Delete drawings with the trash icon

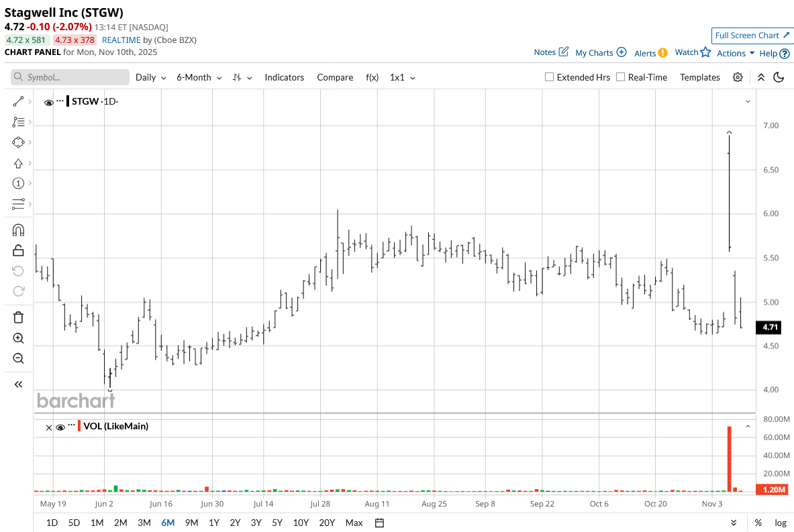click(x=18, y=317)
